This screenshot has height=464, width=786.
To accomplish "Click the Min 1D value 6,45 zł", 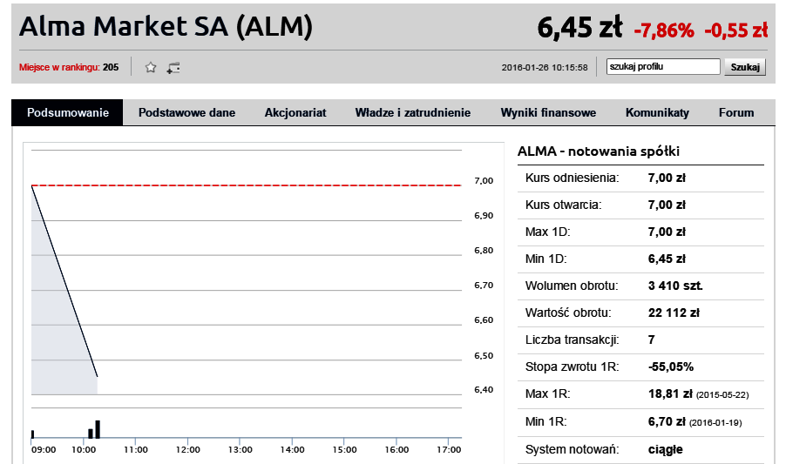I will point(667,259).
